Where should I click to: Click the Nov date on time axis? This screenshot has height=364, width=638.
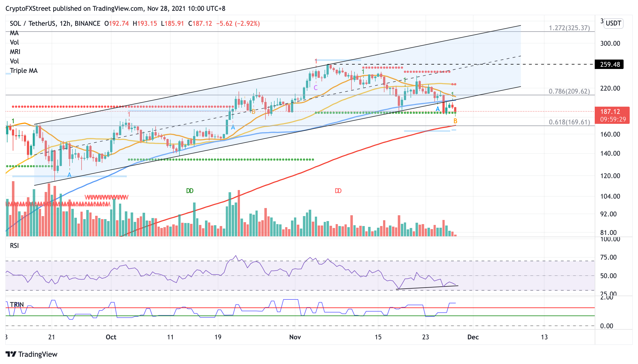pyautogui.click(x=295, y=337)
